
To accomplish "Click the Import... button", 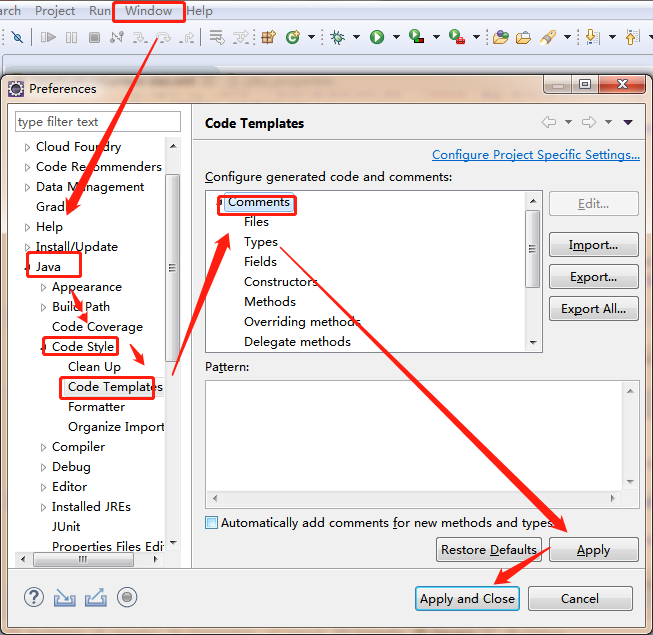I will click(593, 245).
